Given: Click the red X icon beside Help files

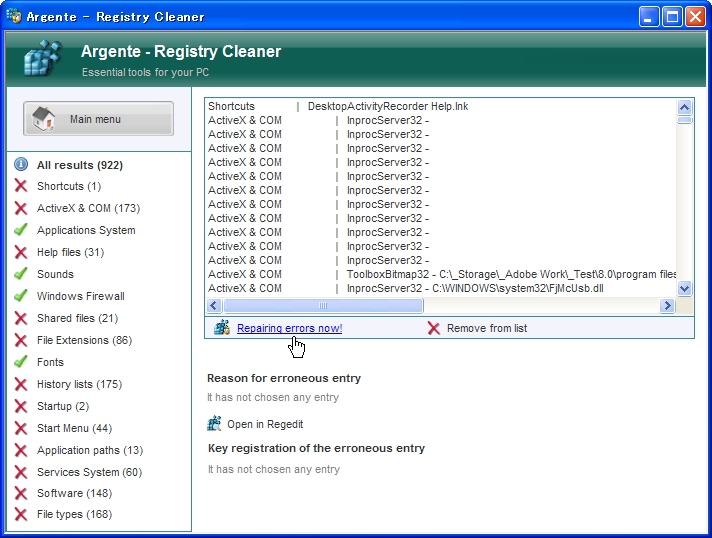Looking at the screenshot, I should coord(21,252).
